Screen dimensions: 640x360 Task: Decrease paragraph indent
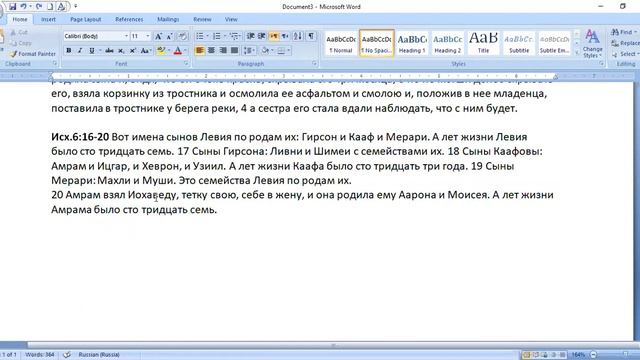pos(251,36)
